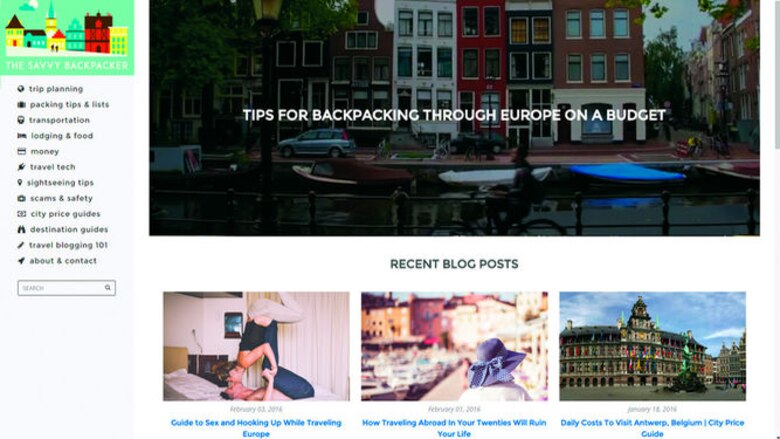Click the suitcase icon beside packing tips
The height and width of the screenshot is (439, 780).
click(x=21, y=104)
